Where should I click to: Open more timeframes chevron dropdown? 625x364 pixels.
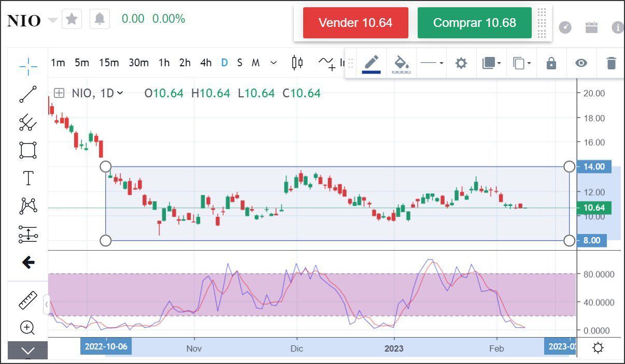point(274,63)
